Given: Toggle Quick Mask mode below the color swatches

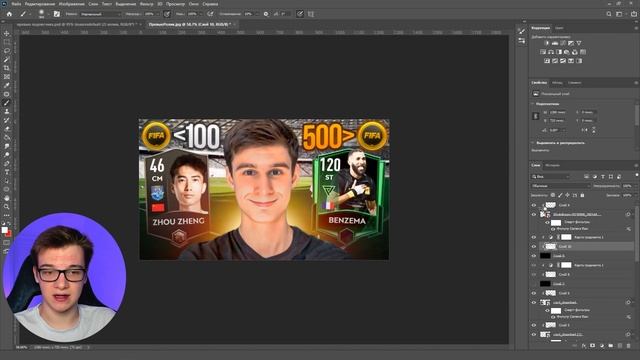Looking at the screenshot, I should pos(7,242).
